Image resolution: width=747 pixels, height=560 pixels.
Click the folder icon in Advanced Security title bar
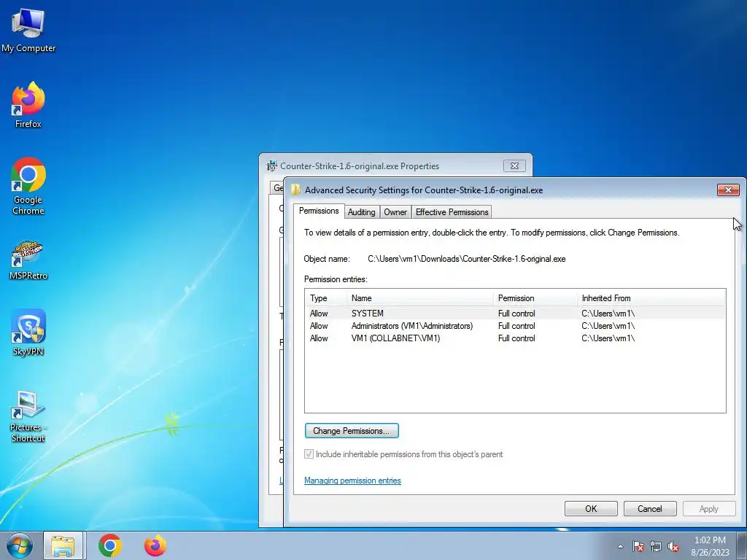[x=296, y=190]
